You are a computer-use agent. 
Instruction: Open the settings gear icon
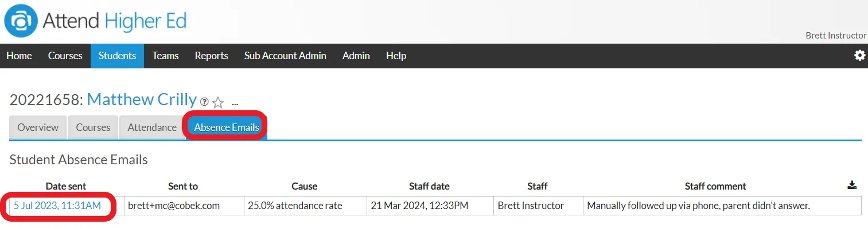(x=859, y=56)
